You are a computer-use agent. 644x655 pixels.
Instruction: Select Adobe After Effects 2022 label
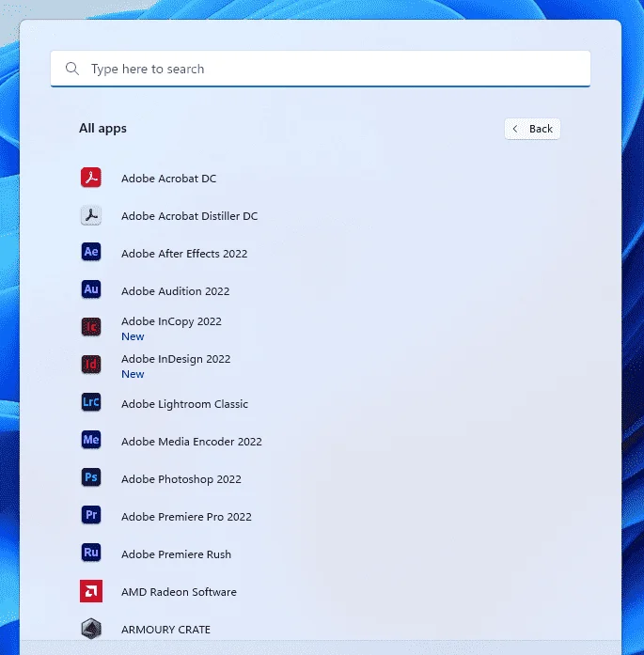point(184,254)
